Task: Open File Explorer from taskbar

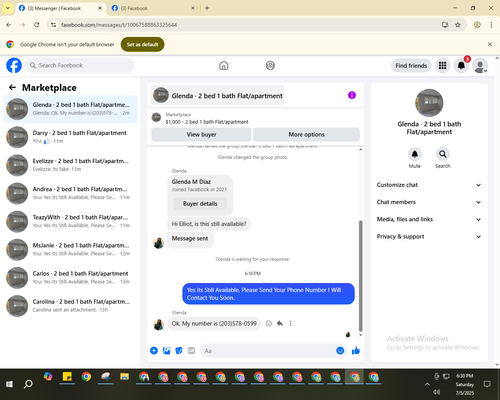Action: pyautogui.click(x=124, y=377)
